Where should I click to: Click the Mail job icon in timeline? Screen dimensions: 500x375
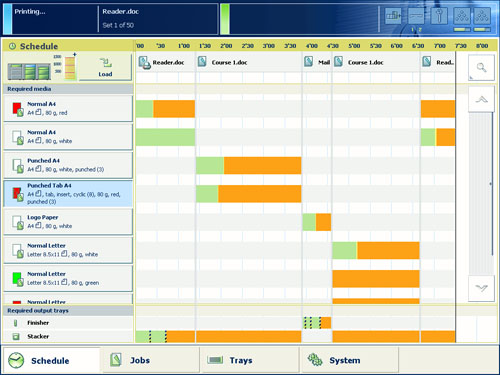coord(309,62)
